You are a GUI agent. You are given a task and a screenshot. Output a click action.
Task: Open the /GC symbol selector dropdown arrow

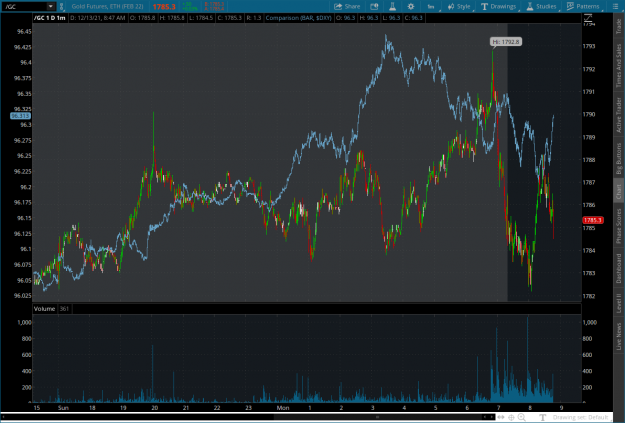point(51,6)
